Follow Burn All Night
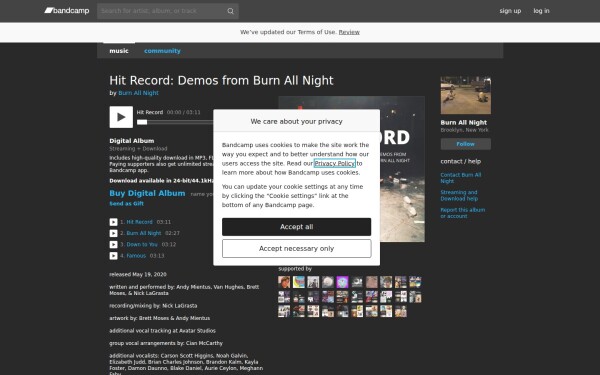This screenshot has width=600, height=375. tap(466, 144)
